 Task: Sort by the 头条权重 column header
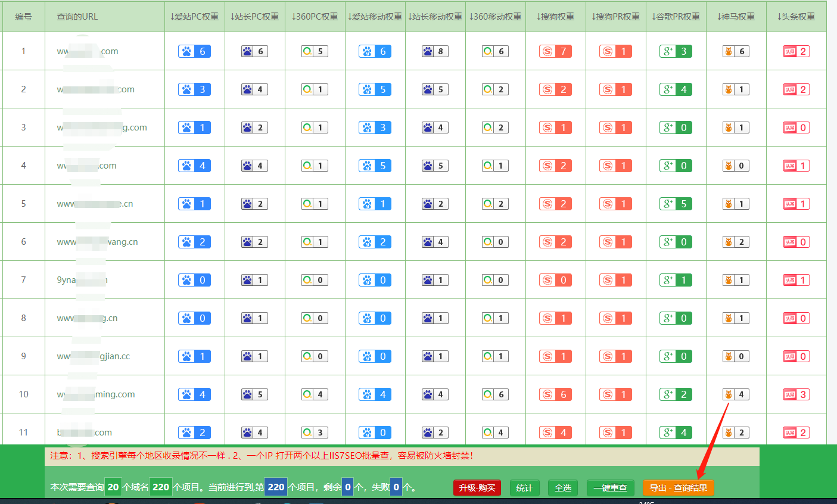796,17
